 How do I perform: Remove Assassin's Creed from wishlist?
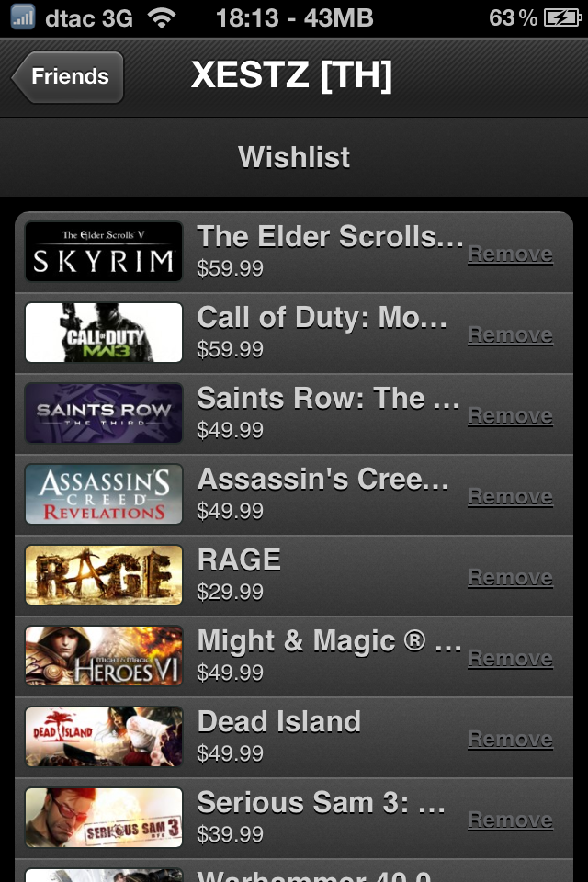pyautogui.click(x=510, y=497)
